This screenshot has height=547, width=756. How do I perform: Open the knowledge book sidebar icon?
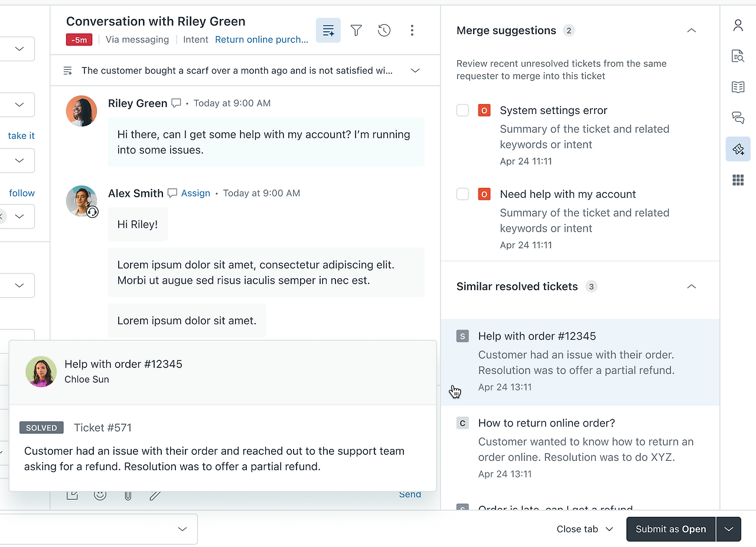click(x=738, y=87)
